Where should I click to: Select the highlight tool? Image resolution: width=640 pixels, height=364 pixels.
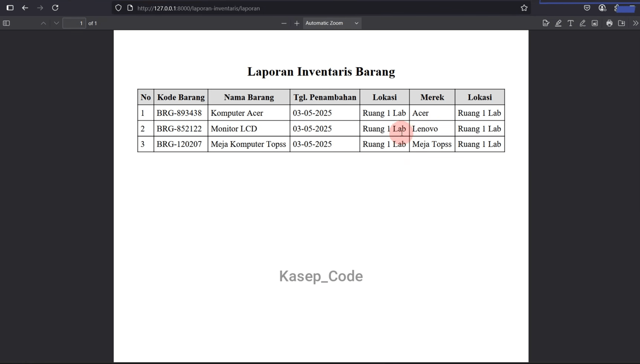[x=558, y=23]
